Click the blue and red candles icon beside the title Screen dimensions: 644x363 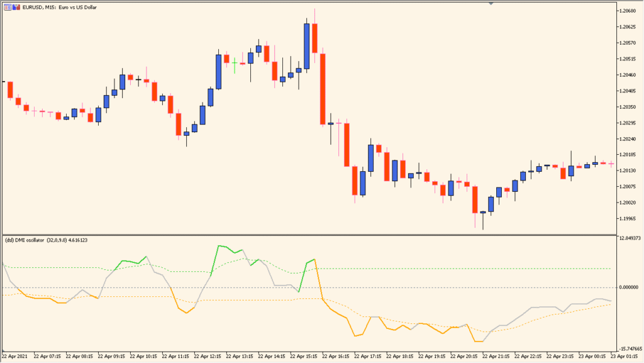point(15,7)
